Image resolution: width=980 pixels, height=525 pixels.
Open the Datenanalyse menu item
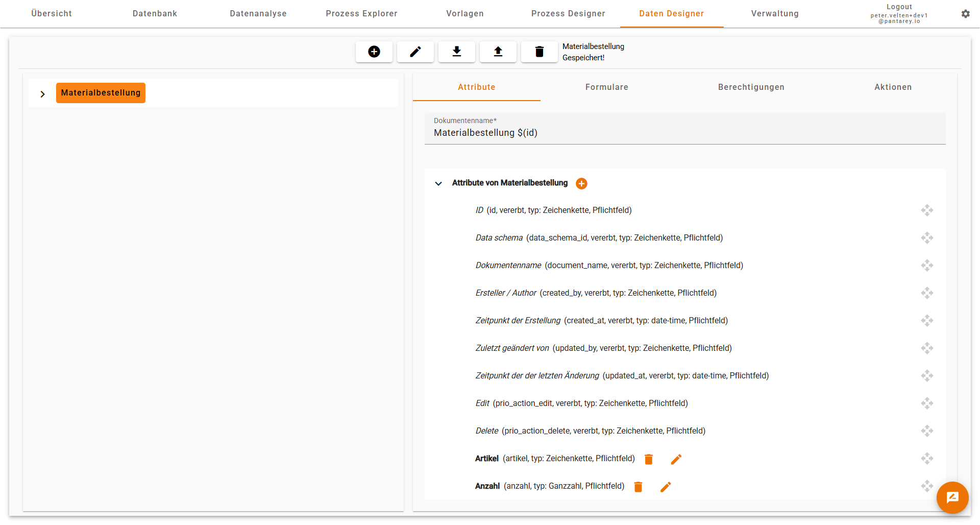pos(258,14)
